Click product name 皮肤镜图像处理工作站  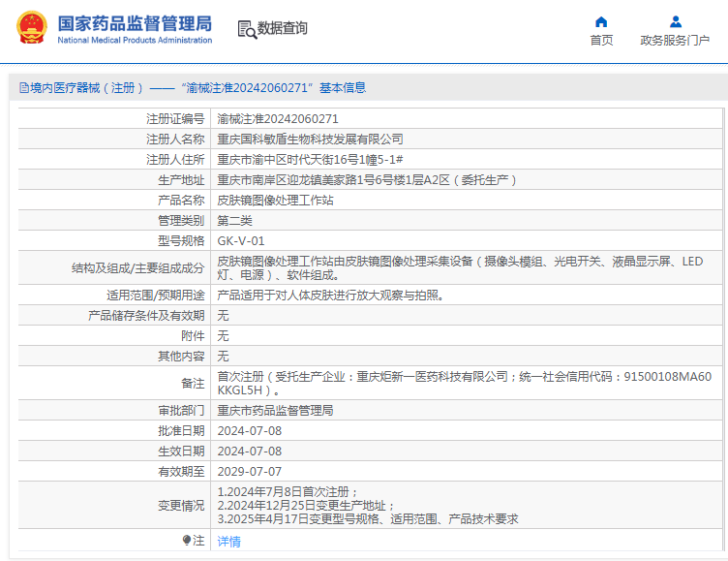(x=275, y=201)
